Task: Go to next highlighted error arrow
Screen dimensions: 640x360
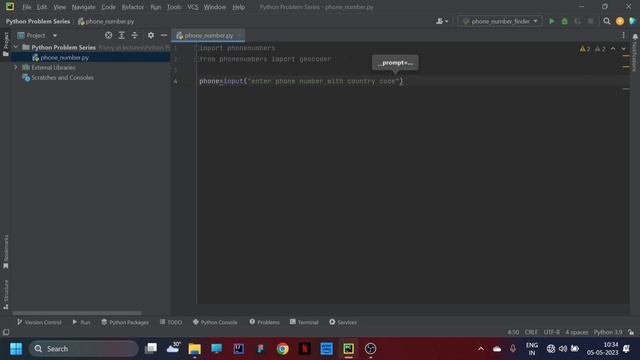Action: [623, 49]
